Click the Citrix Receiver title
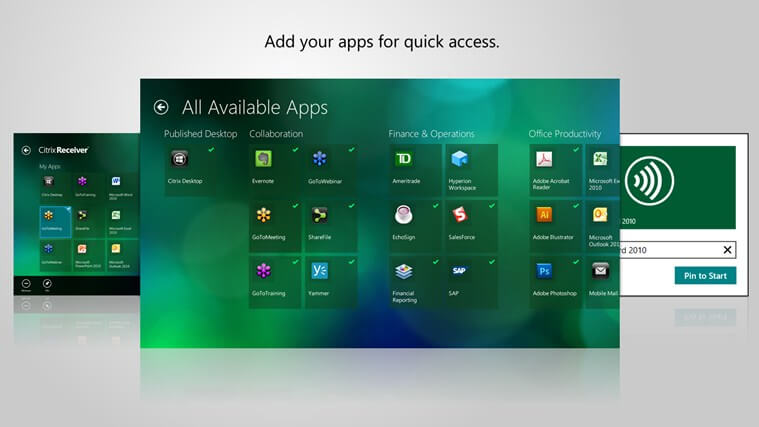This screenshot has width=759, height=427. tap(63, 150)
